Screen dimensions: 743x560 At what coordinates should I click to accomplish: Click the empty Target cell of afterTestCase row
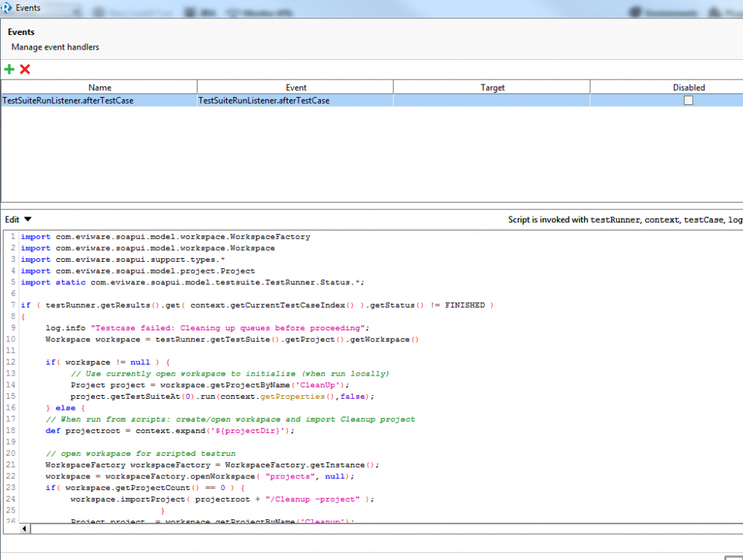click(492, 101)
